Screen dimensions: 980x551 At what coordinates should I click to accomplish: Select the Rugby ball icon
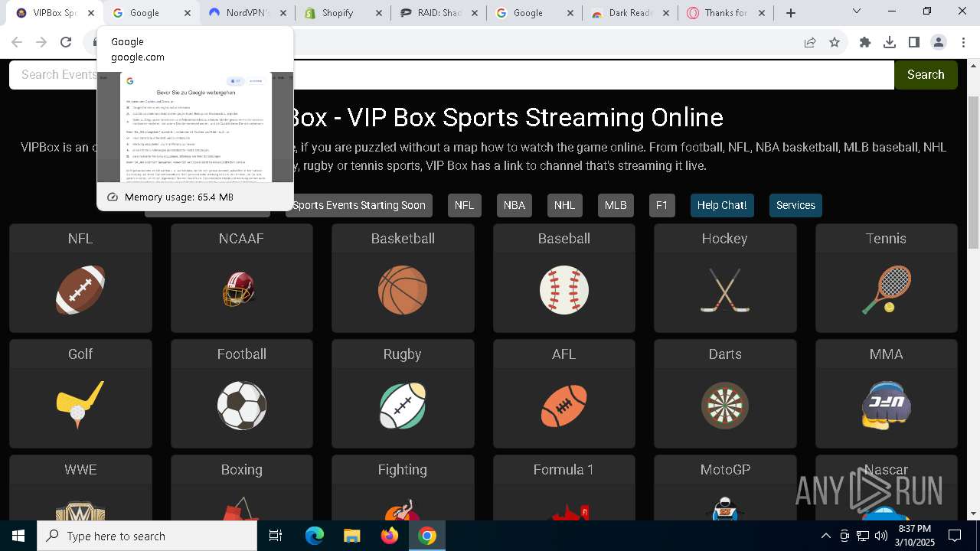[403, 406]
